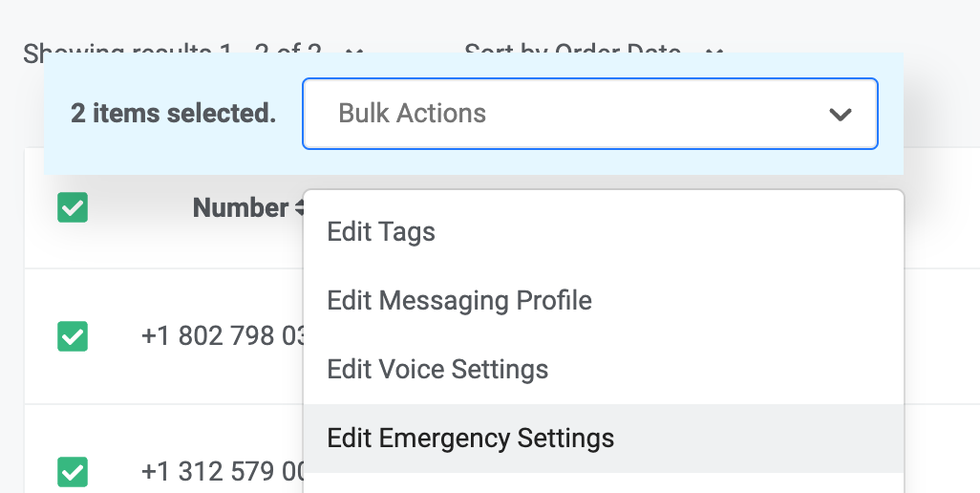Sort table by Number column

[x=247, y=207]
